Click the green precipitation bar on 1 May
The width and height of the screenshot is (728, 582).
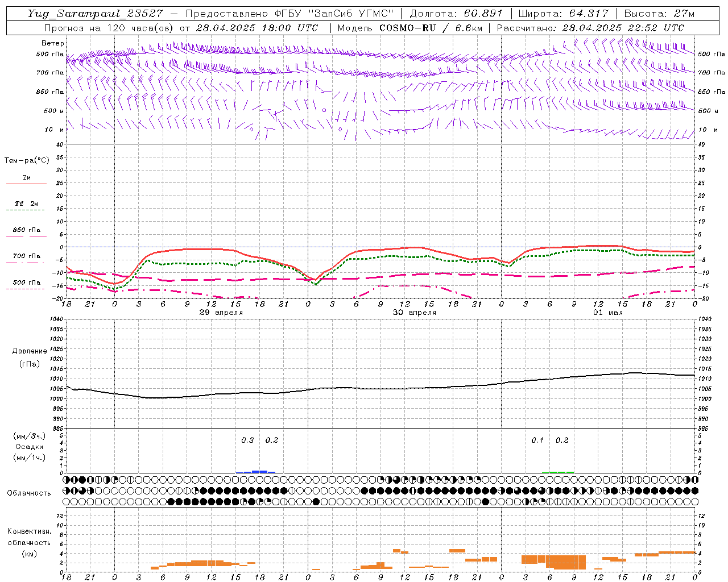point(558,472)
